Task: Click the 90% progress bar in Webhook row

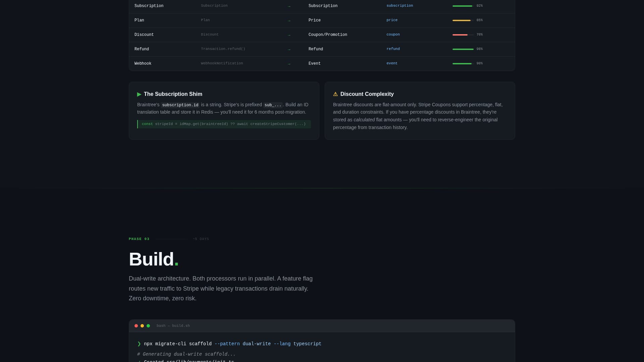Action: click(x=463, y=64)
